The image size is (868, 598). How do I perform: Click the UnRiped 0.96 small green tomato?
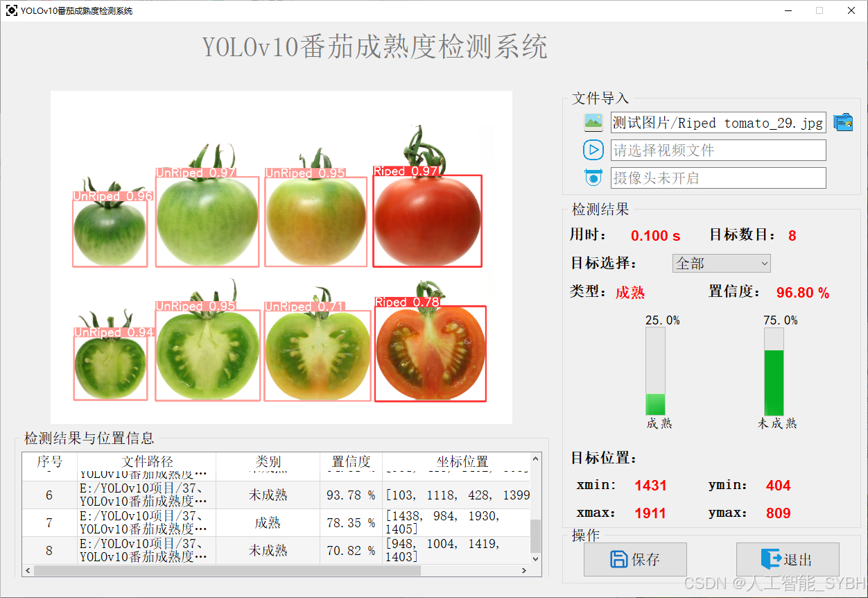pos(110,233)
